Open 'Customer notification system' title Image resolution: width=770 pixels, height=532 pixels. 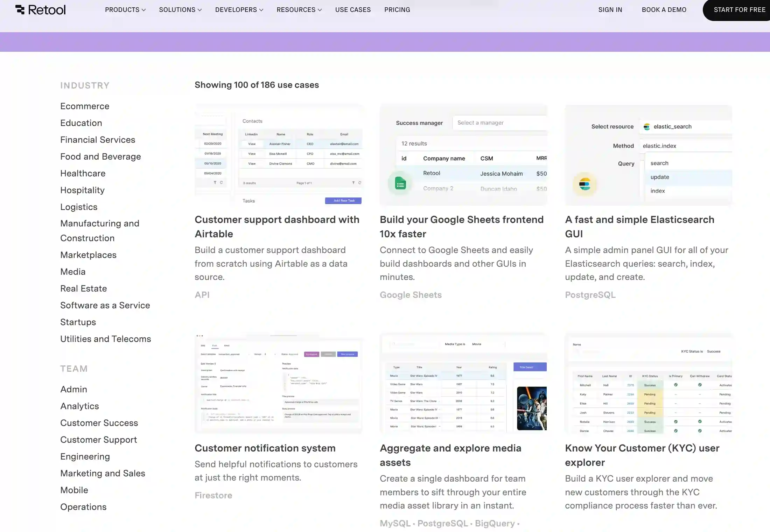[x=265, y=448]
